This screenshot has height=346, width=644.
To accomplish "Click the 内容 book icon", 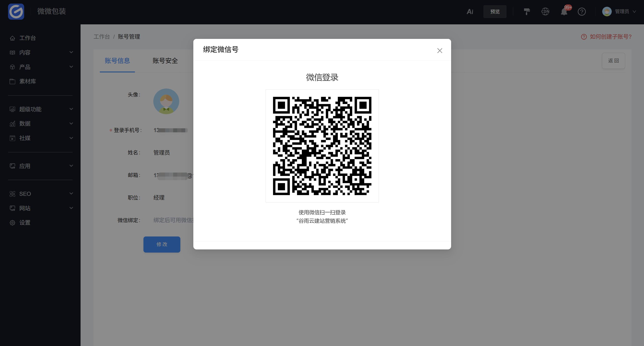I will click(x=12, y=53).
